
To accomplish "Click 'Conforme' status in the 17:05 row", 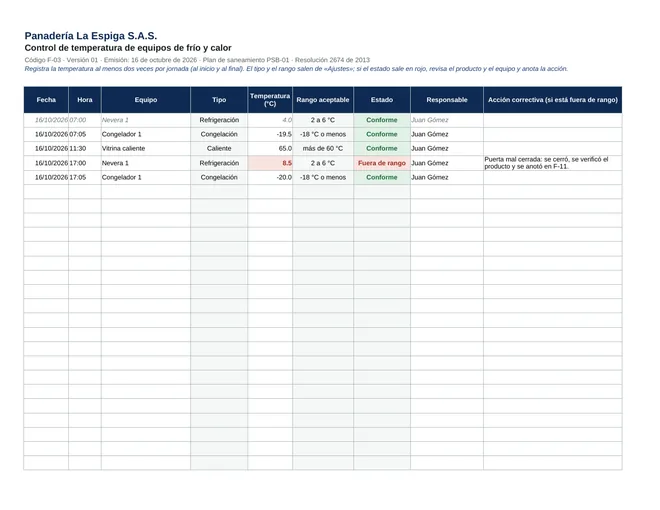I will 382,177.
